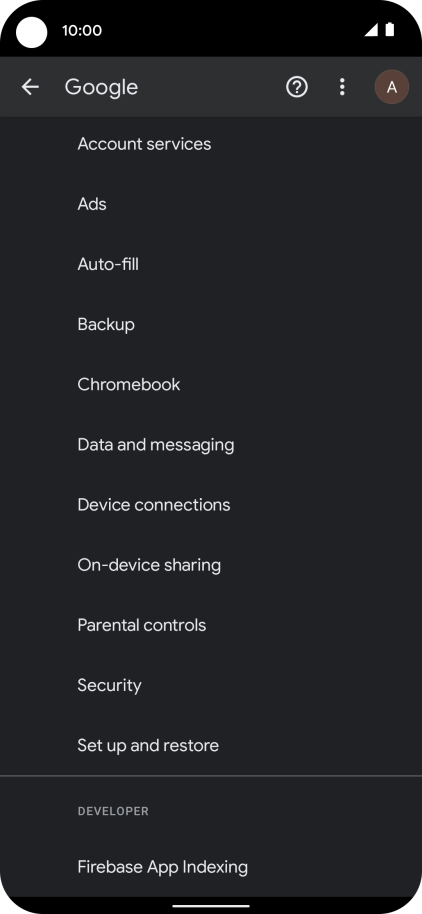Select Data and messaging
This screenshot has height=914, width=422.
click(211, 445)
